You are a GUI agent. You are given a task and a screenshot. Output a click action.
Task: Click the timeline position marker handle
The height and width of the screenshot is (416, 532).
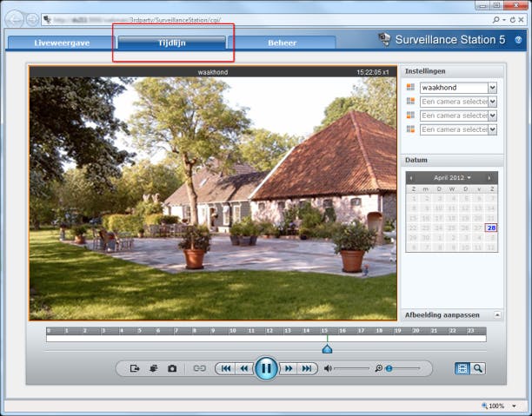tap(327, 349)
